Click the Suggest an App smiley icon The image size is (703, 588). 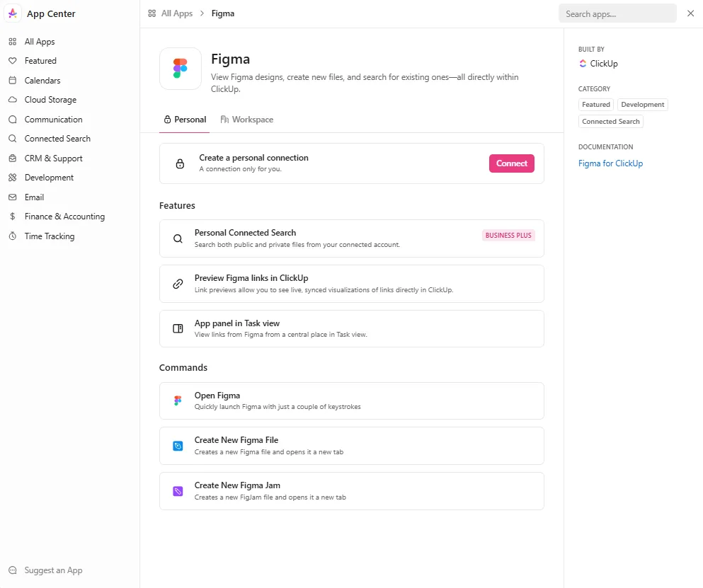[x=13, y=570]
